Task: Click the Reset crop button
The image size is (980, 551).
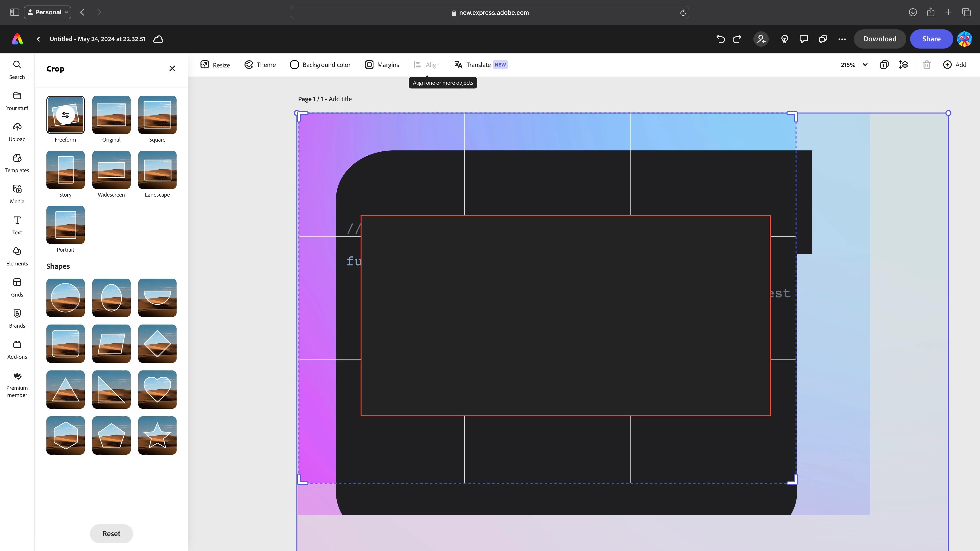Action: tap(111, 534)
